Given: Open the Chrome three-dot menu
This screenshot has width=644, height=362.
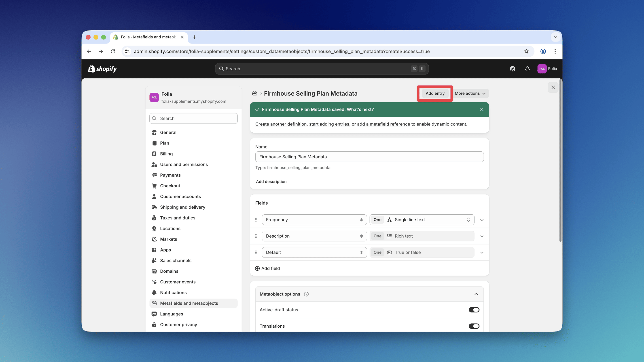Looking at the screenshot, I should point(555,51).
